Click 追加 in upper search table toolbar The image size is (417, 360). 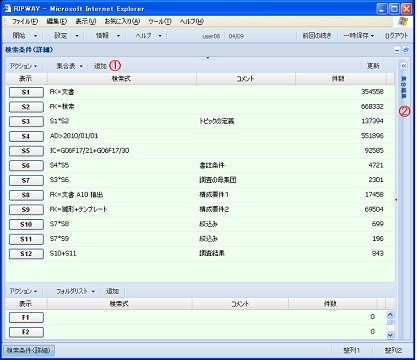pos(100,66)
